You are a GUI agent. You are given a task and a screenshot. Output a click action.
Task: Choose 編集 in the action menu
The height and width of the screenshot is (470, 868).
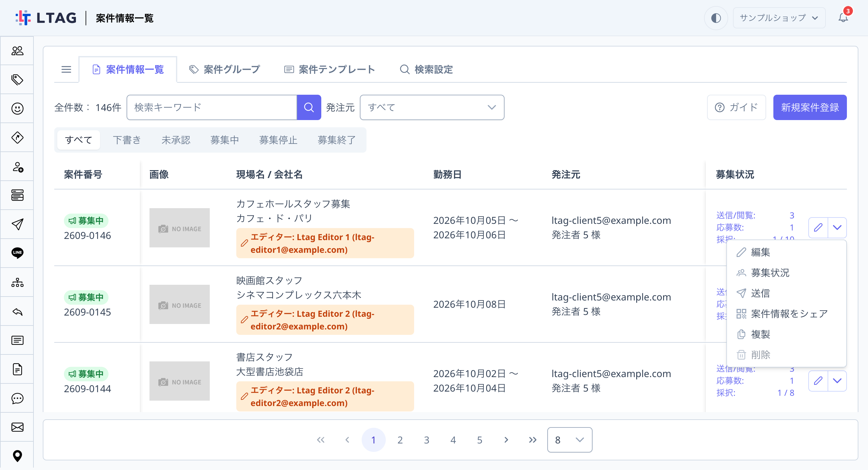(786, 252)
